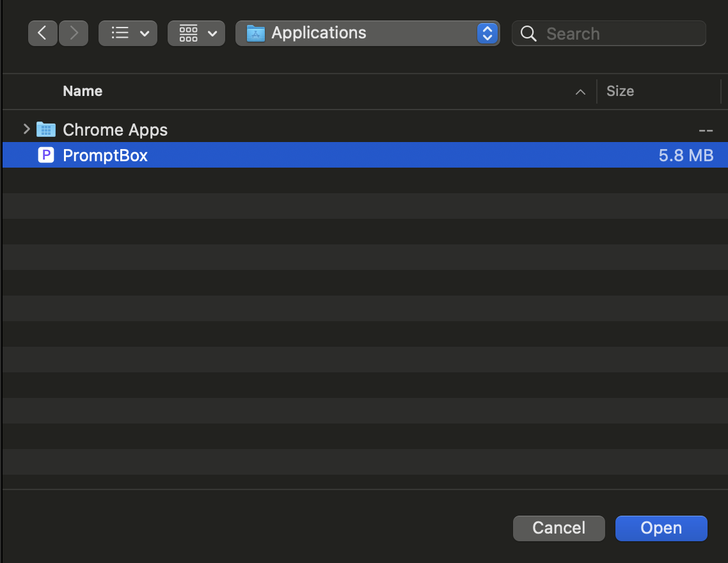Image resolution: width=728 pixels, height=563 pixels.
Task: Click the magnifying glass search icon
Action: (528, 34)
